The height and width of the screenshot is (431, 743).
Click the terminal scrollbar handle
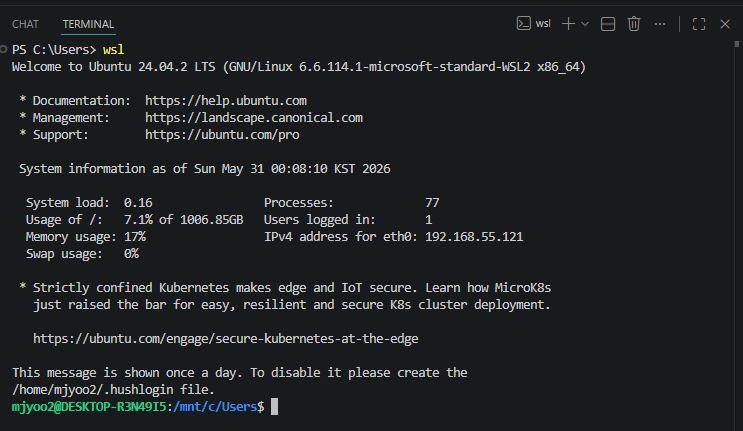pyautogui.click(x=737, y=44)
